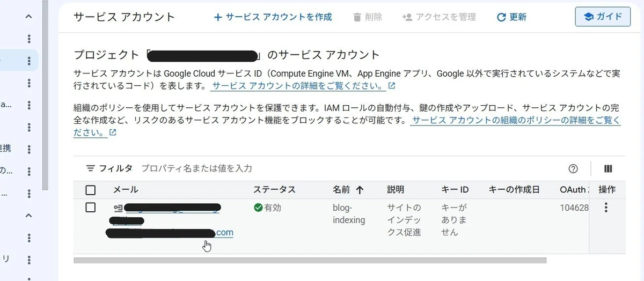Sort by the 名前 column header
Screen dimensions: 644x281
pos(348,190)
